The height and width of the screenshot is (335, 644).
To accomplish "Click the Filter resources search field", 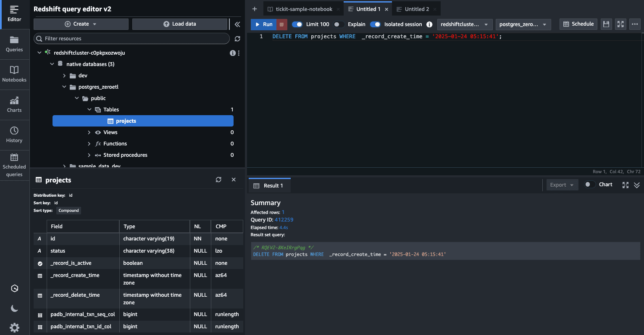I will 131,39.
